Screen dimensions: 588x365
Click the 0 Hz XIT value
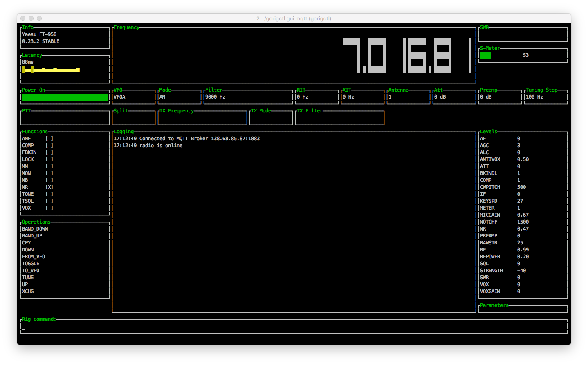(348, 97)
